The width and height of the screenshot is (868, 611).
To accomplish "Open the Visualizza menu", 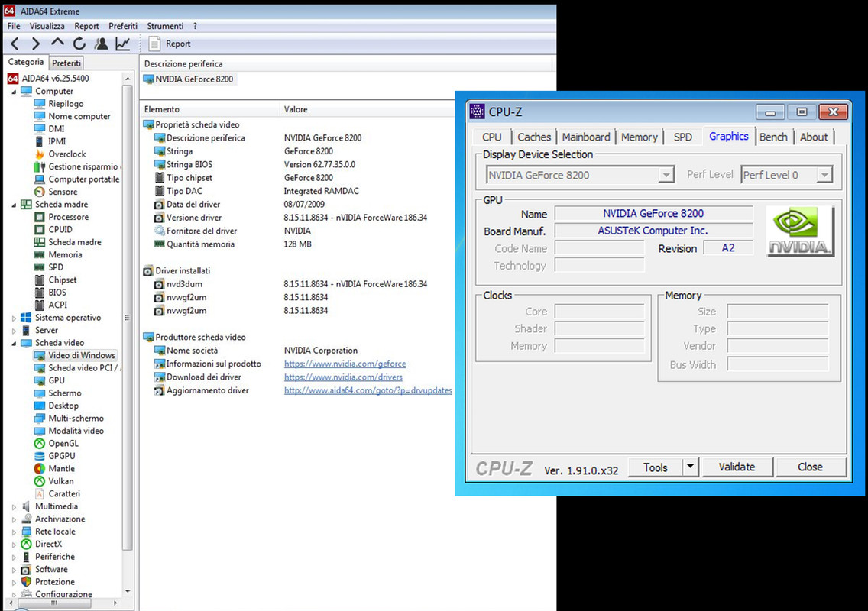I will pyautogui.click(x=47, y=26).
